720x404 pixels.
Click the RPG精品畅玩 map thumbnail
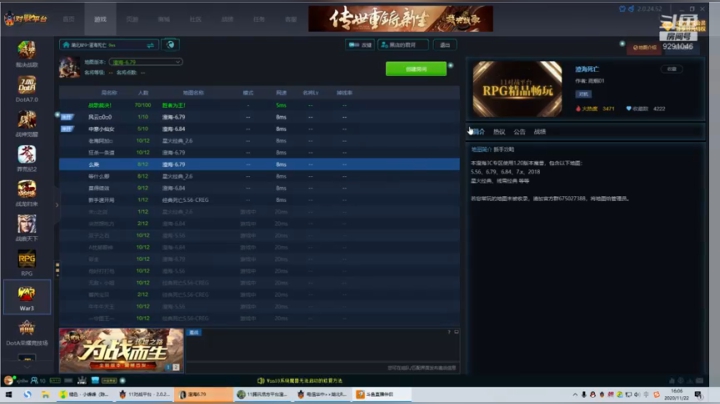tap(518, 89)
